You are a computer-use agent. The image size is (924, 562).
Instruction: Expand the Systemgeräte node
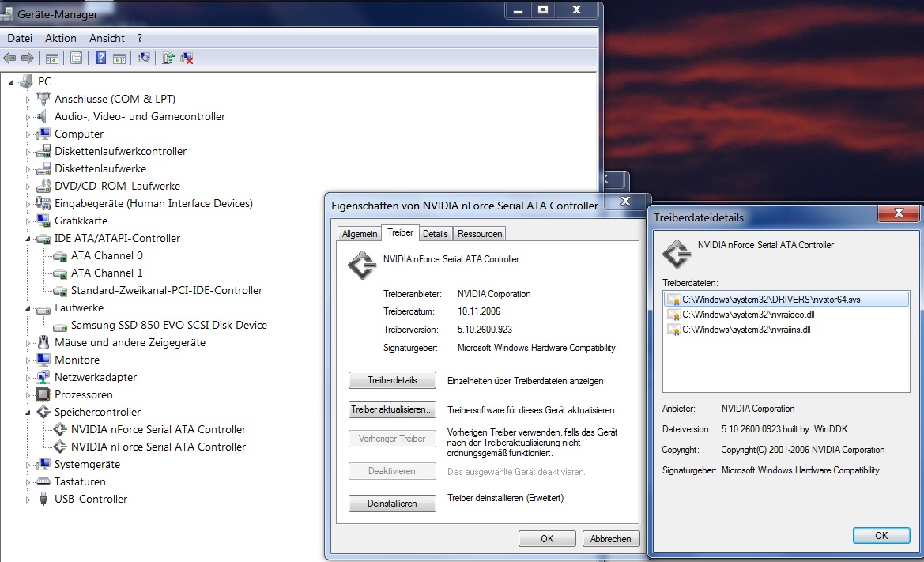[x=27, y=465]
